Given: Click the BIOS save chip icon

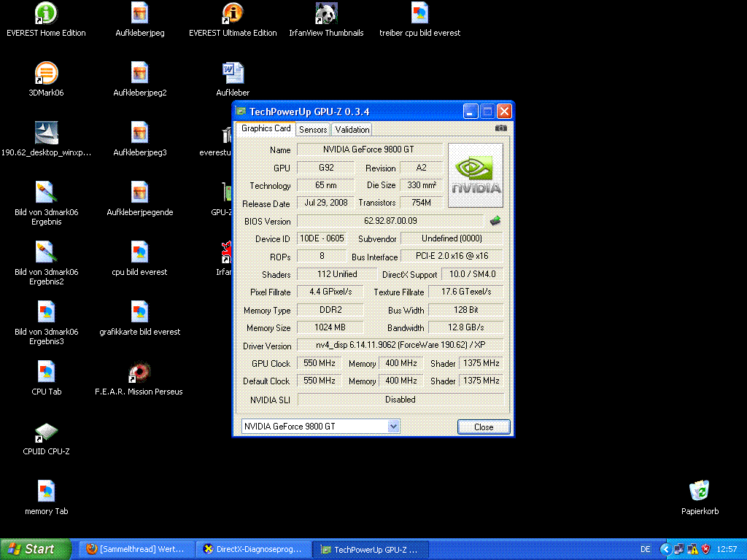Looking at the screenshot, I should (x=495, y=220).
